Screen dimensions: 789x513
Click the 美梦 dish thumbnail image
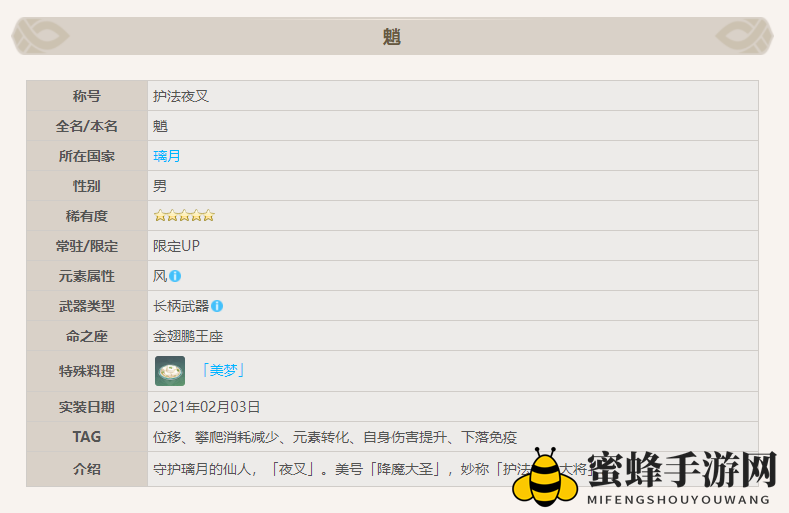tap(170, 371)
